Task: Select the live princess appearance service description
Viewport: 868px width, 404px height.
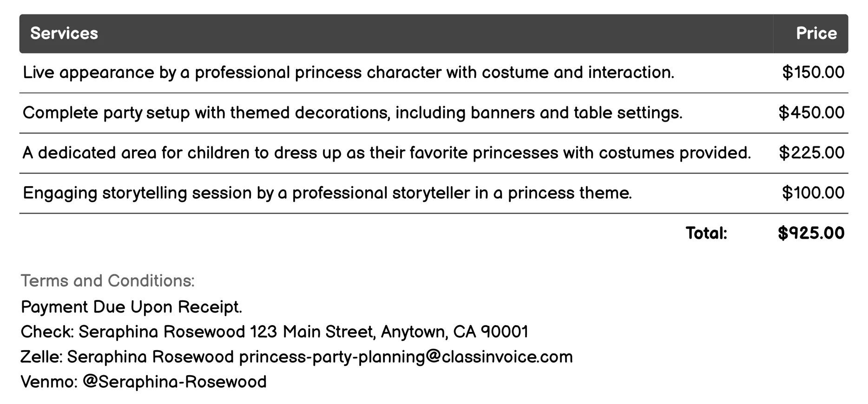Action: pos(348,72)
